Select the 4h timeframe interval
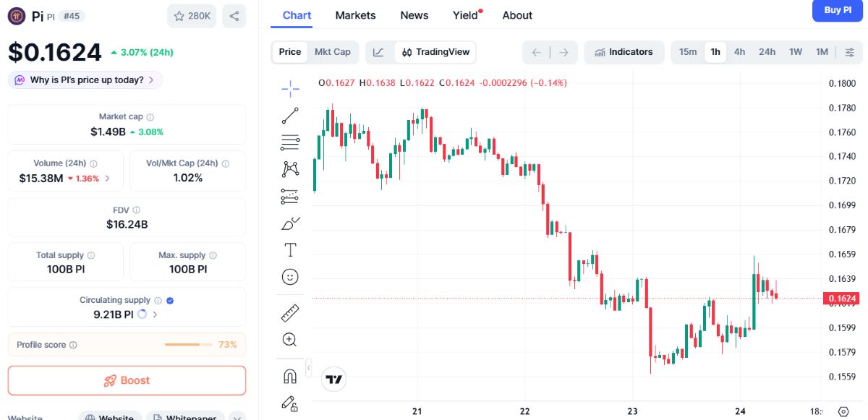Viewport: 868px width, 420px height. coord(739,52)
